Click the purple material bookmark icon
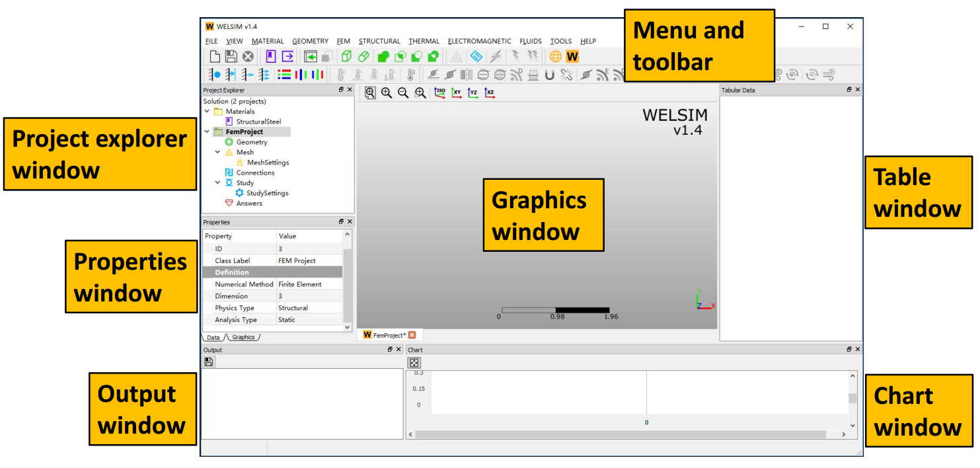This screenshot has height=468, width=980. click(271, 57)
